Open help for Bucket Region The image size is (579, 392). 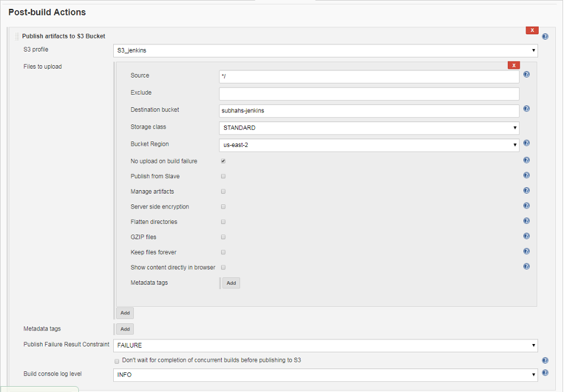click(x=526, y=143)
